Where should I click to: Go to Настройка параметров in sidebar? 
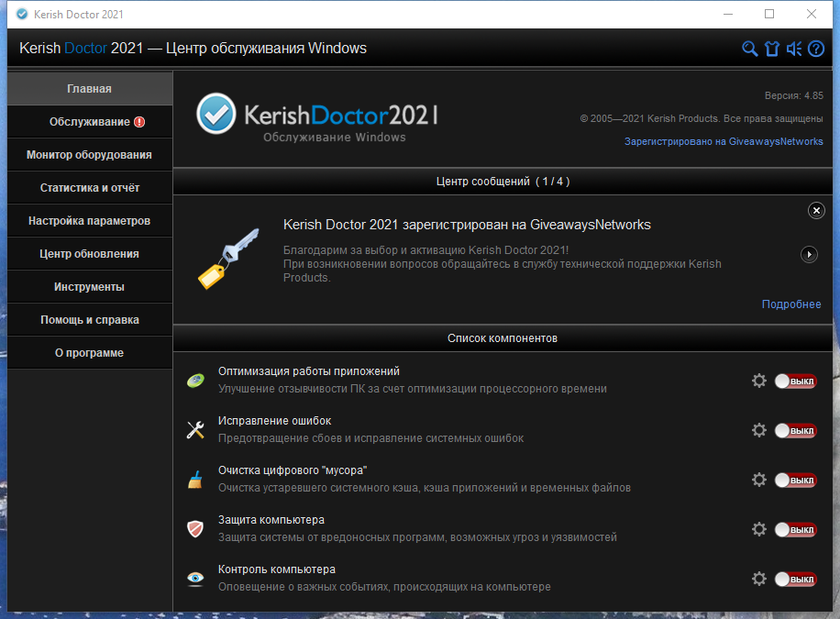point(90,221)
